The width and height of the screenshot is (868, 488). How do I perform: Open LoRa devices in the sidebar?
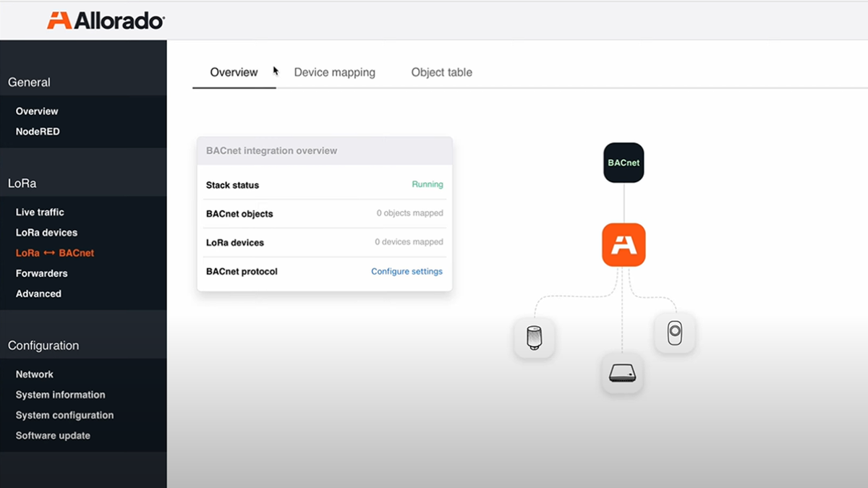pos(46,232)
